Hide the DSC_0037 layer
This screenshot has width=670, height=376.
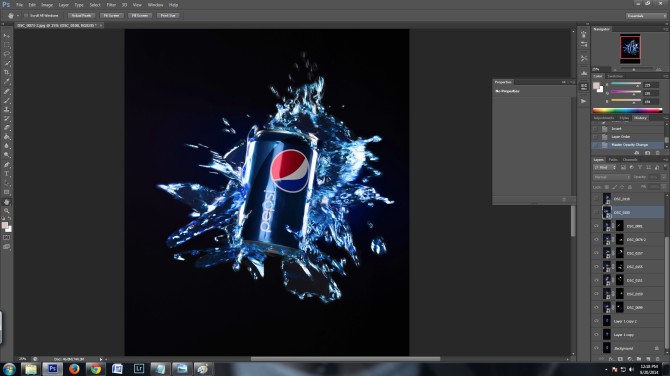[x=596, y=253]
